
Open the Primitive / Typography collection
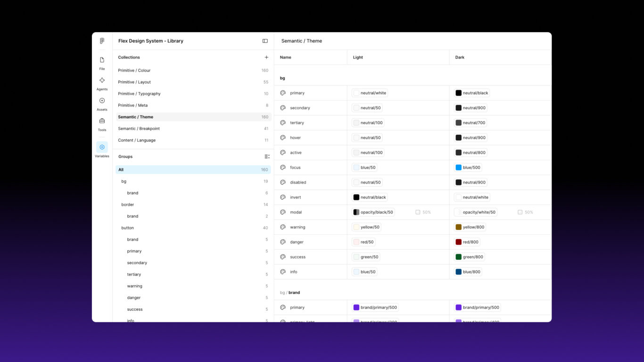pyautogui.click(x=193, y=94)
